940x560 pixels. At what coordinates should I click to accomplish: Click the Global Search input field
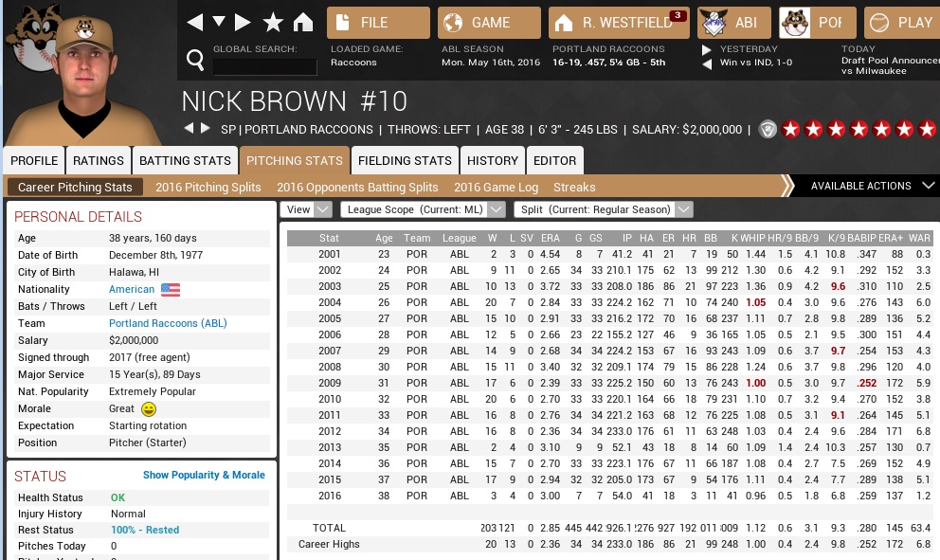[264, 66]
